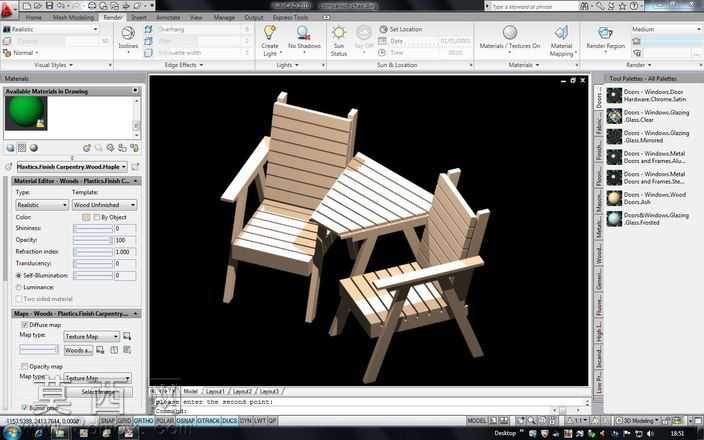Screen dimensions: 704x440
Task: Click the Render Region icon
Action: (605, 33)
